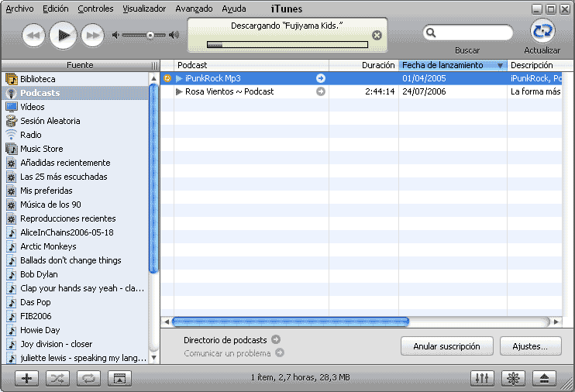Click the high volume speaker icon
The image size is (575, 392).
(x=174, y=35)
